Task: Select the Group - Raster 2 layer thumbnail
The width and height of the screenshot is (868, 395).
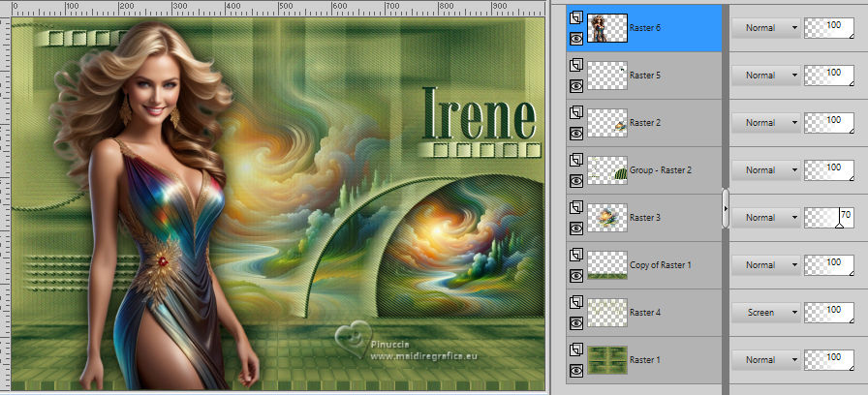Action: point(606,170)
